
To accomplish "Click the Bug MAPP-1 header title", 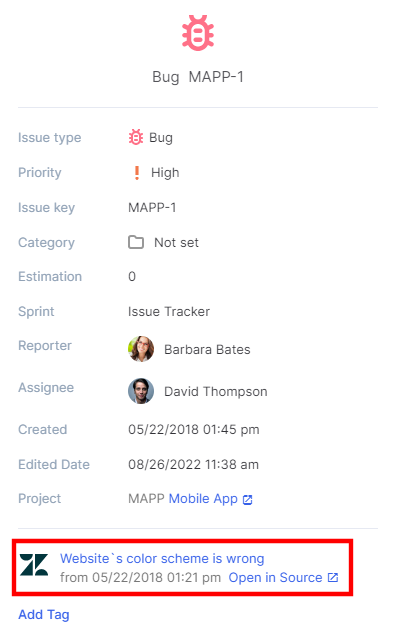I will 198,77.
